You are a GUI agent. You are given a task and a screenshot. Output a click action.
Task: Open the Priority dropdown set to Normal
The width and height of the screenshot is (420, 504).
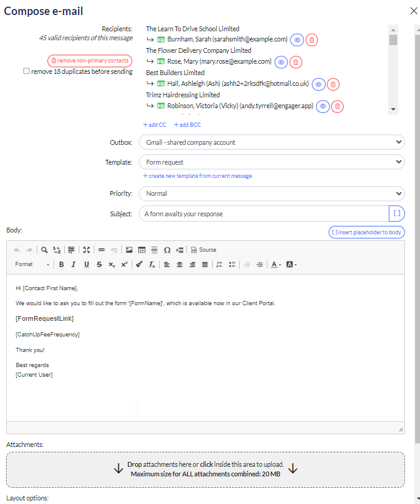click(x=272, y=193)
